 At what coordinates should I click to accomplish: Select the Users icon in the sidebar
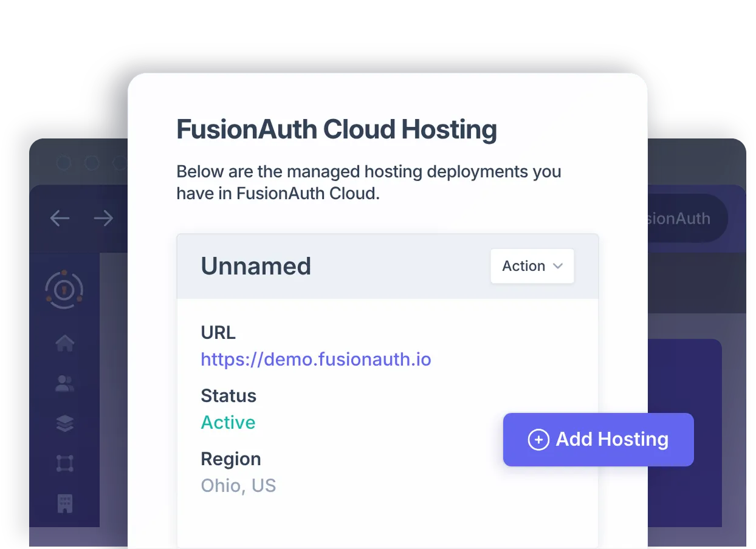64,383
